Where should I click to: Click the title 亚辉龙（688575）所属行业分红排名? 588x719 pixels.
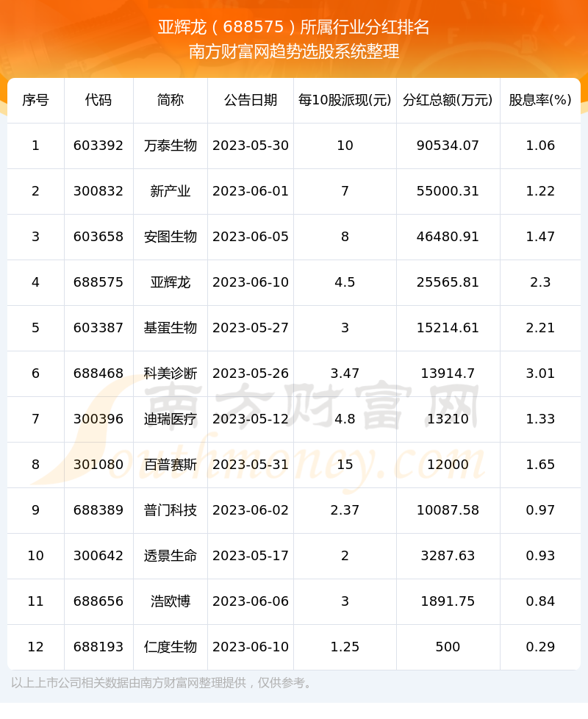coord(294,27)
